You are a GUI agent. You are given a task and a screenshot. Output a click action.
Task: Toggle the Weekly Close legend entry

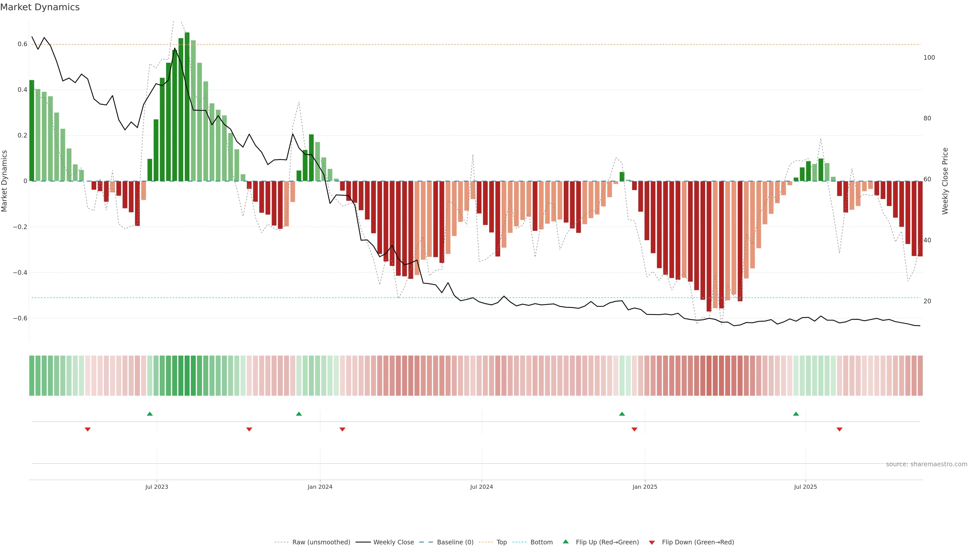(393, 542)
